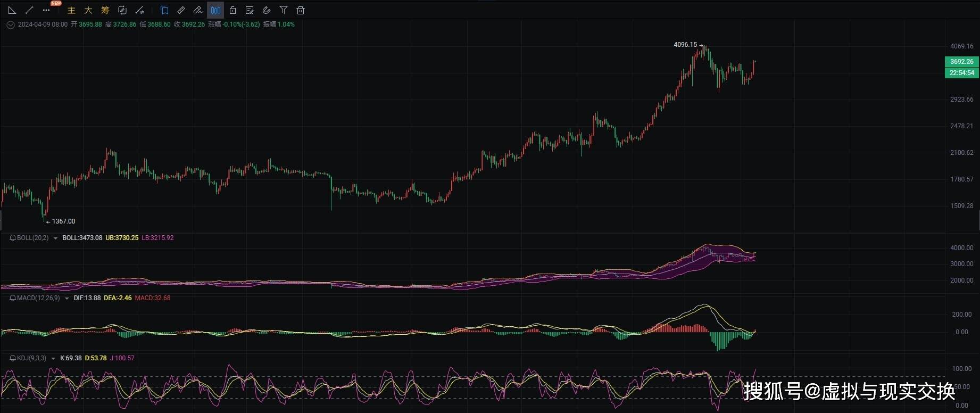The image size is (980, 413).
Task: Toggle the candlestick chart style icon
Action: click(215, 10)
